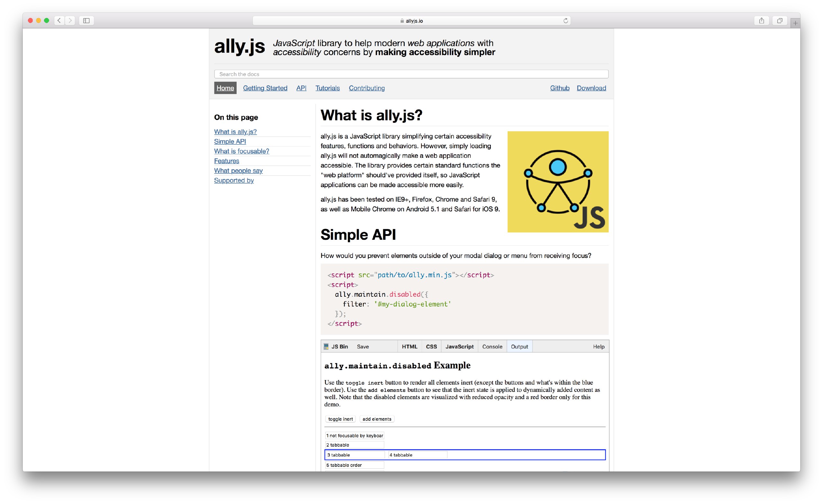This screenshot has width=823, height=504.
Task: Open the API navigation link
Action: [301, 88]
